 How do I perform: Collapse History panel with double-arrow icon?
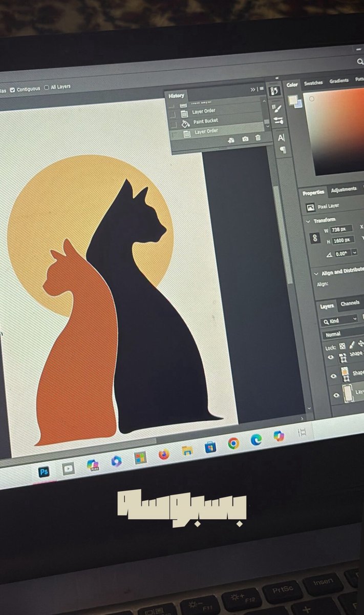pyautogui.click(x=253, y=89)
